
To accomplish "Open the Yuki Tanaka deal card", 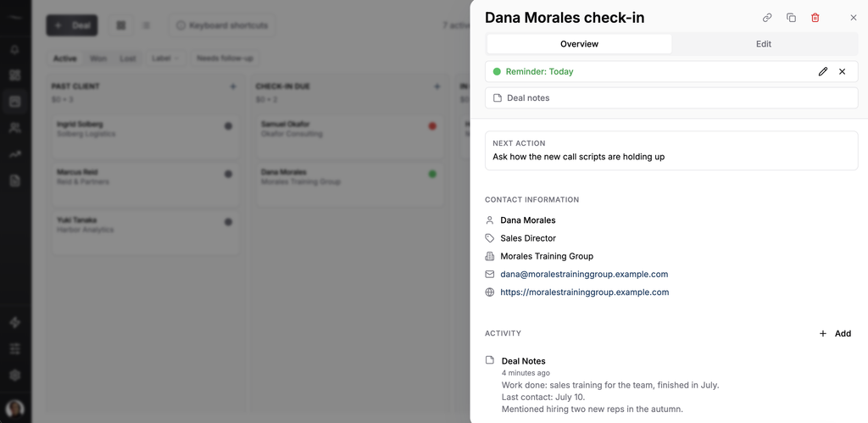I will coord(146,233).
